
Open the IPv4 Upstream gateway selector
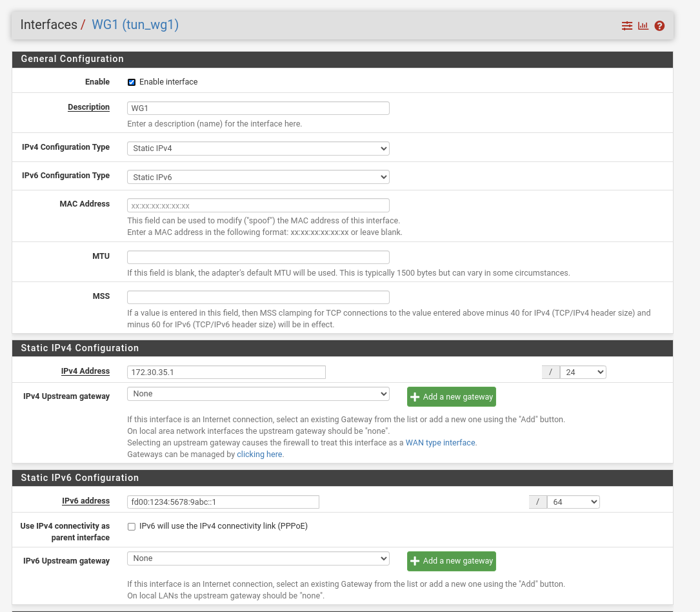257,394
